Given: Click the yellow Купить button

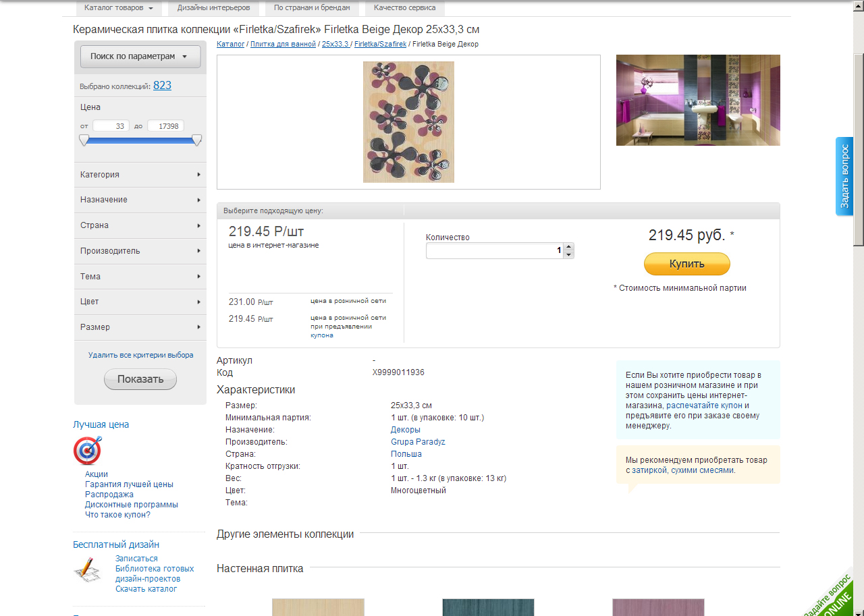Looking at the screenshot, I should pos(687,264).
